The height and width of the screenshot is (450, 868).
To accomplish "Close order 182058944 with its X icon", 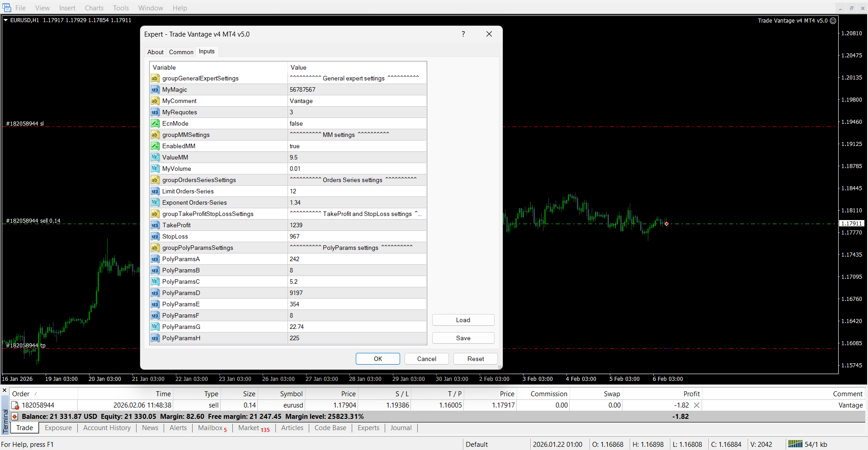I will tap(697, 405).
